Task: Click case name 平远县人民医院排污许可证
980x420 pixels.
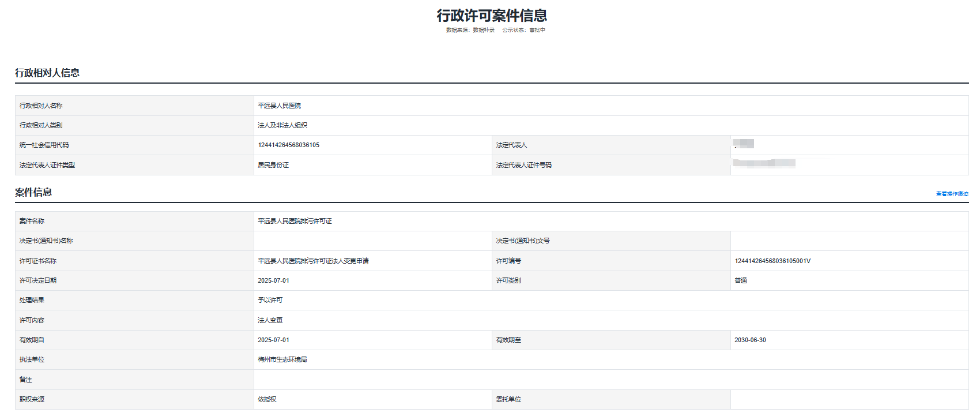Action: [295, 221]
